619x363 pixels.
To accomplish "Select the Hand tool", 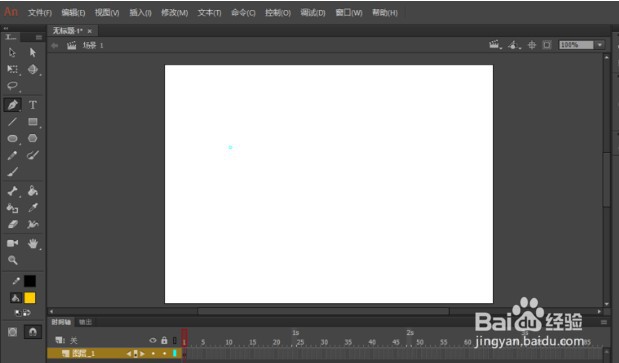I will [33, 243].
